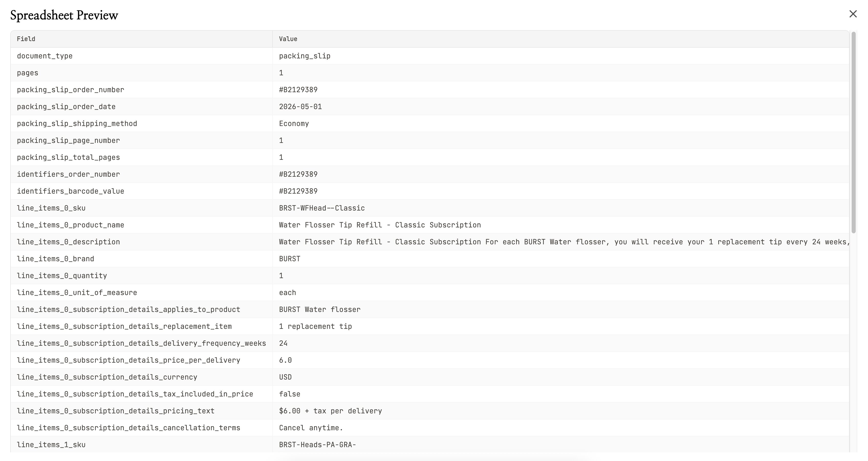Click the line_items_1_sku field cell
This screenshot has width=868, height=461.
[x=142, y=444]
